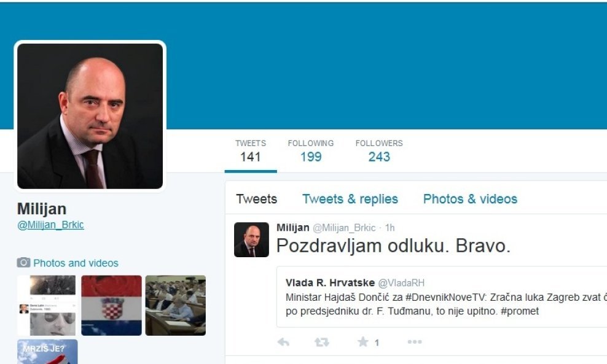View the Tweets 141 count
Screen dimensions: 607x364
251,151
